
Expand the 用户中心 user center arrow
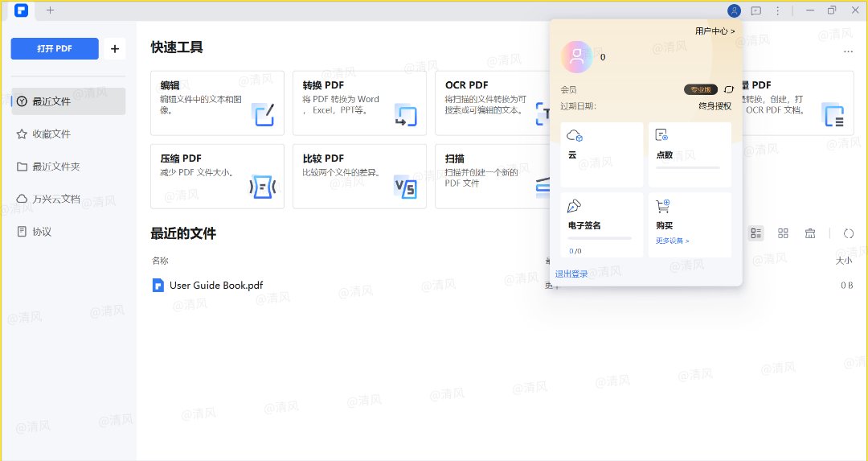(x=714, y=31)
